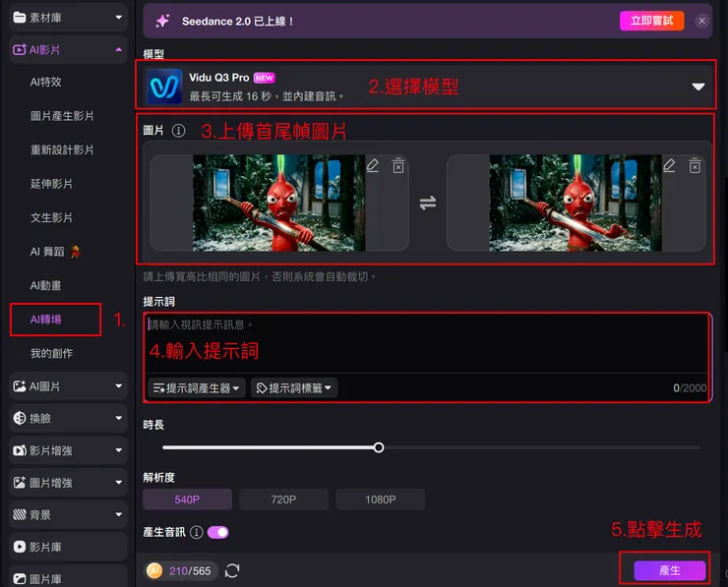Screen dimensions: 728x587
Task: Click the AI圖片 icon in sidebar
Action: click(x=20, y=386)
